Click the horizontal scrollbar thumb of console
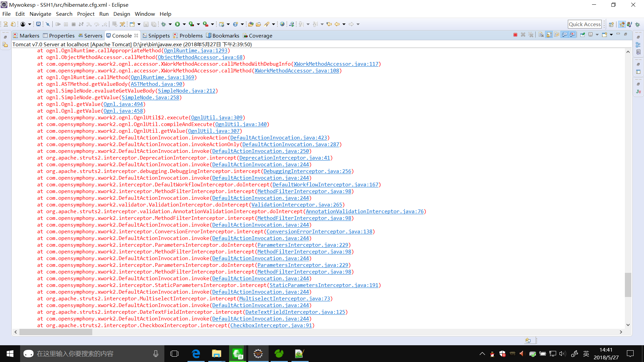This screenshot has width=644, height=362. 56,332
